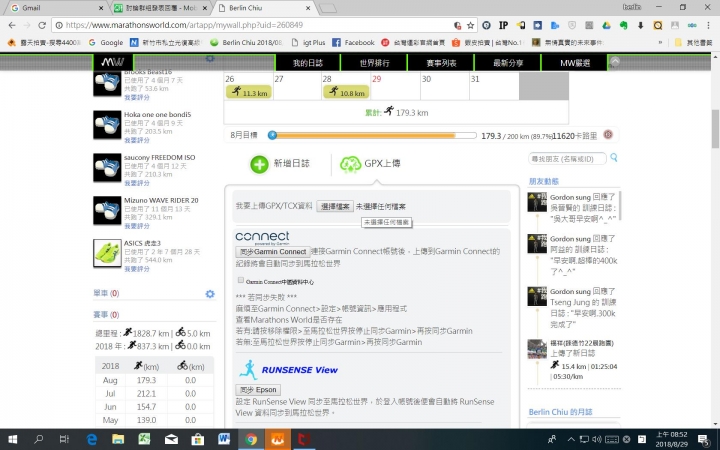Collapse navigation bar with round arrow
Screen dimensions: 720x450
[614, 61]
